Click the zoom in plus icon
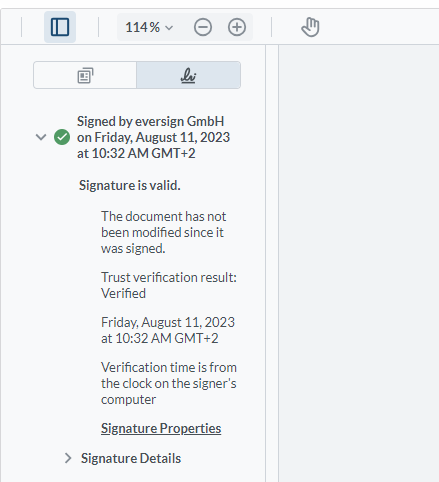This screenshot has width=439, height=482. [x=237, y=27]
